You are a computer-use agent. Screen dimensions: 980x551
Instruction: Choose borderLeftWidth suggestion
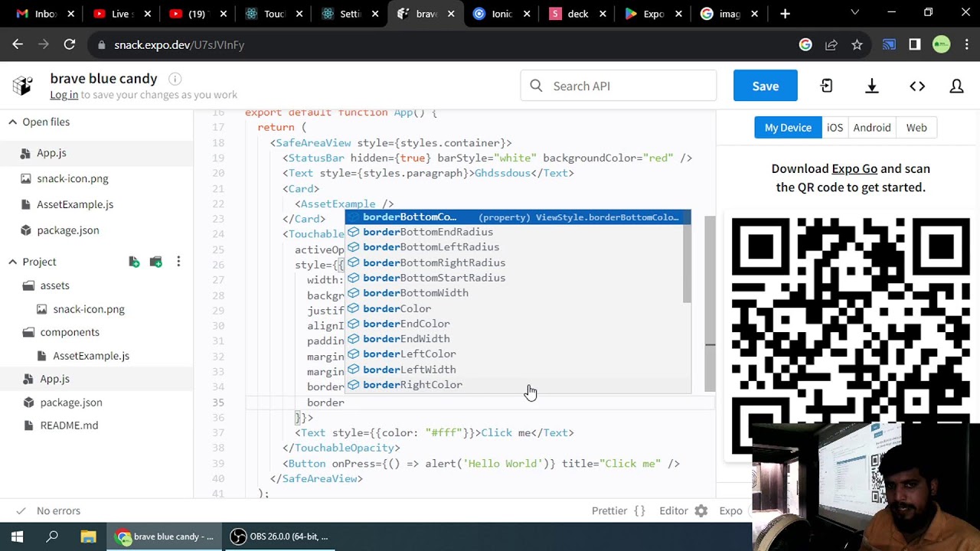518,370
